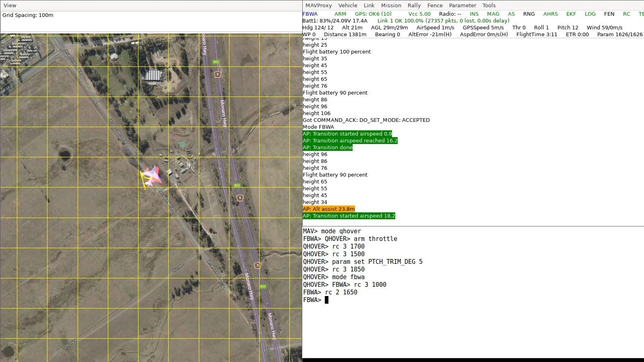The image size is (644, 362).
Task: Open the View menu in map window
Action: coord(10,5)
